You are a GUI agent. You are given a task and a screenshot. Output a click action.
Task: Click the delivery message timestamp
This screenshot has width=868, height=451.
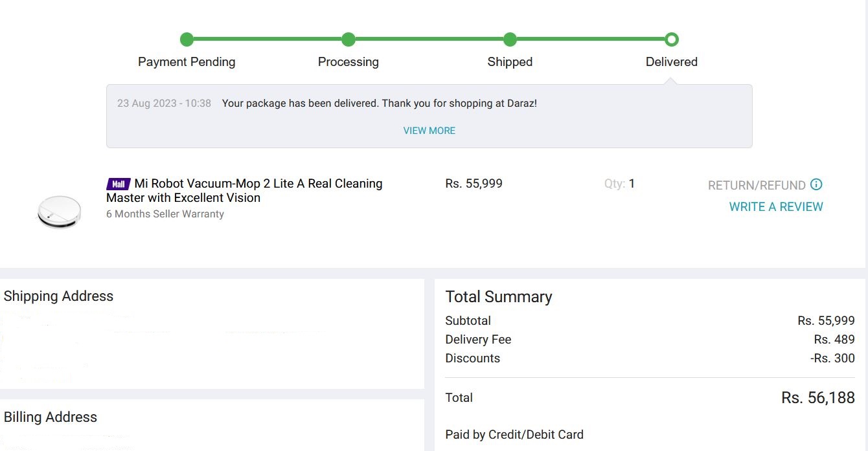[x=164, y=104]
